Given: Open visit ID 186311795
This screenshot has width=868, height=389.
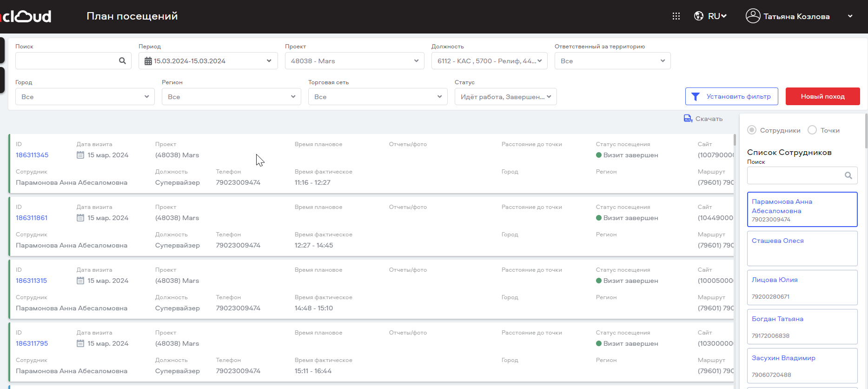Looking at the screenshot, I should pyautogui.click(x=32, y=343).
